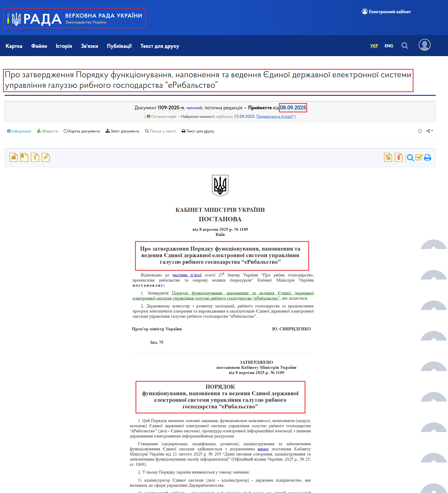Switch language to УКР

[x=374, y=46]
